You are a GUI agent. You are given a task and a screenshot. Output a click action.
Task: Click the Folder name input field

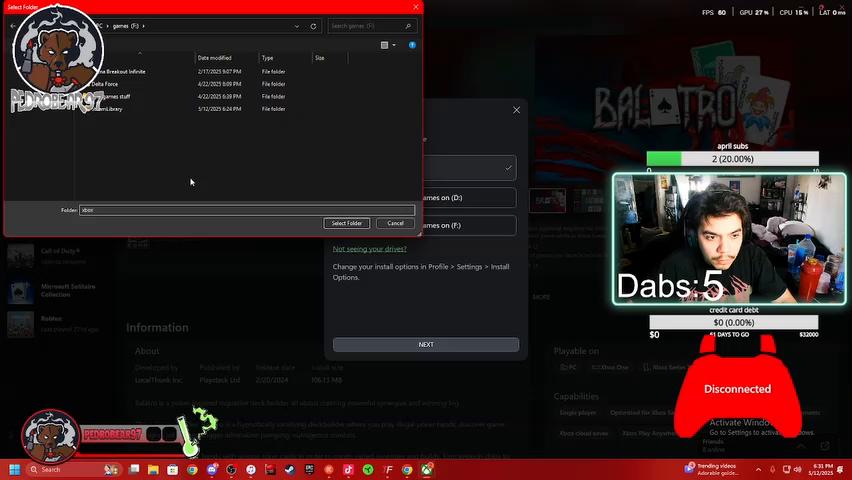(x=247, y=210)
